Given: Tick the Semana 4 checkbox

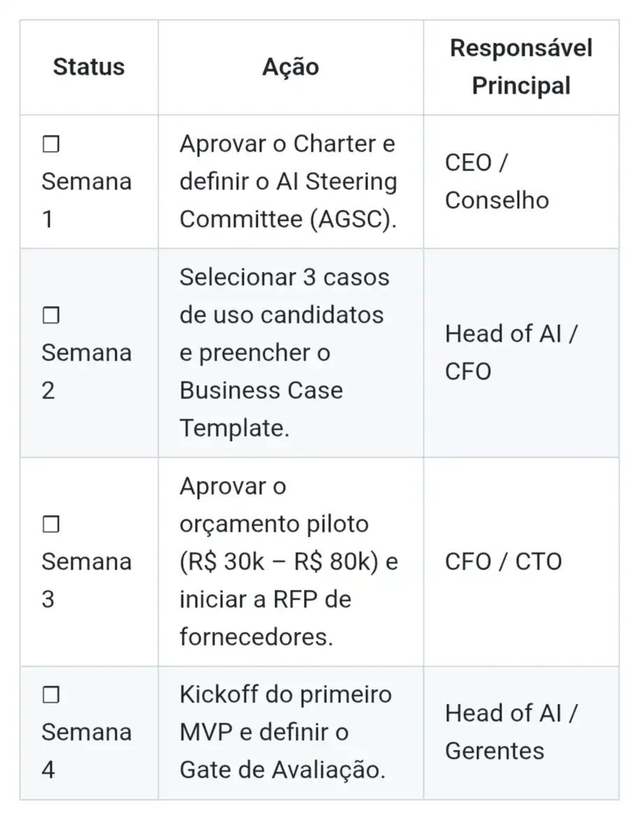Looking at the screenshot, I should pos(51,695).
